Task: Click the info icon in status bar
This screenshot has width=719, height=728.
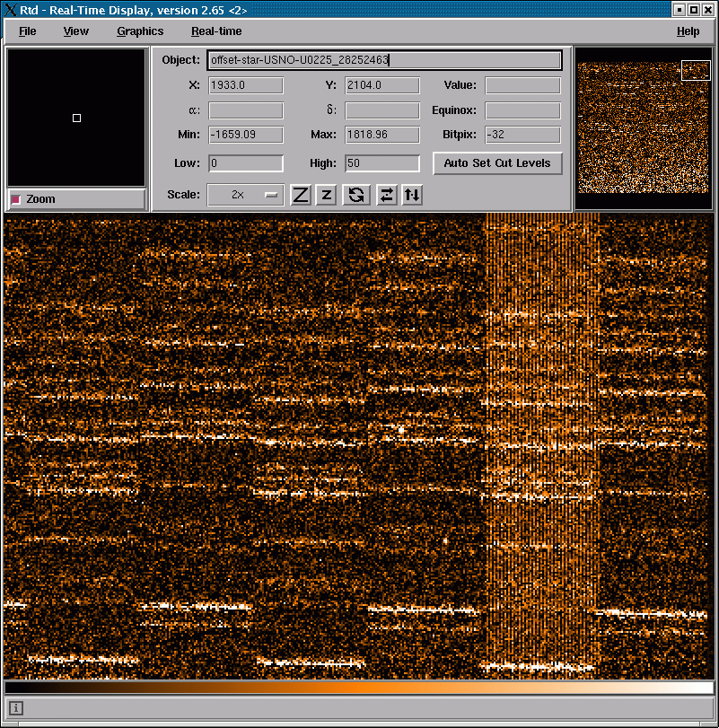Action: 16,708
